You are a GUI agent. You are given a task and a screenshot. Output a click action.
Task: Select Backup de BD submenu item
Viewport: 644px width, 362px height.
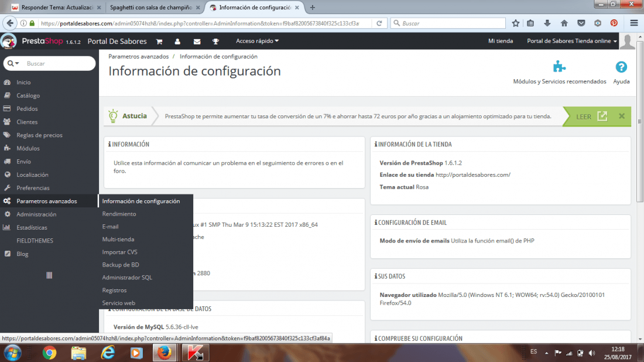[121, 265]
